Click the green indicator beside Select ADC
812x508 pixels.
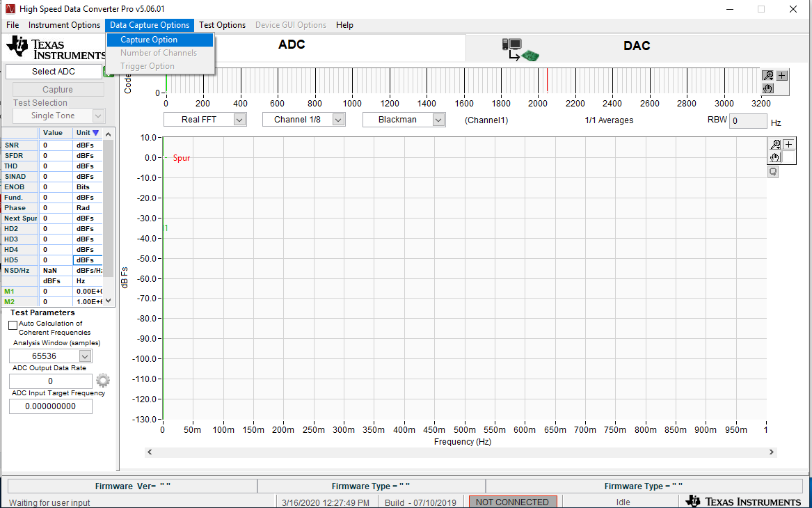click(109, 72)
